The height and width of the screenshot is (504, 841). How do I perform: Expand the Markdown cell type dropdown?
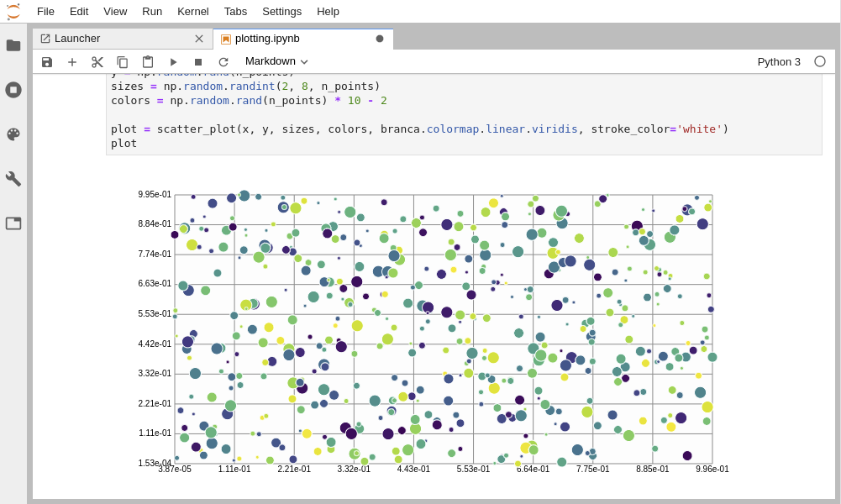(276, 61)
